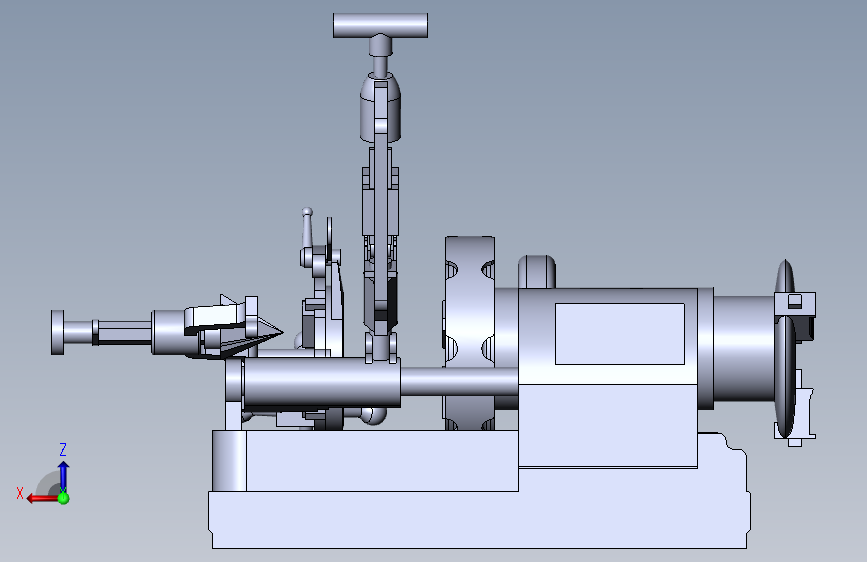Select the long horizontal carriage cylinder
This screenshot has height=562, width=867.
tap(322, 382)
